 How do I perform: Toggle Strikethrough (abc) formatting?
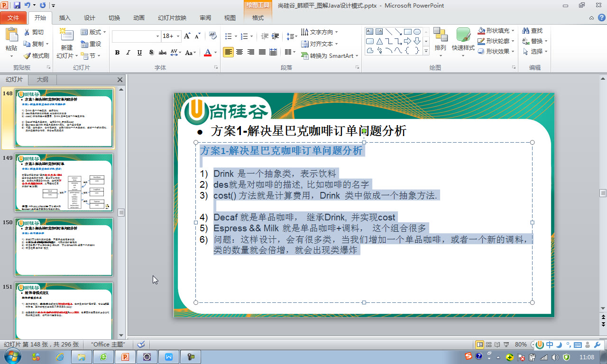[163, 53]
